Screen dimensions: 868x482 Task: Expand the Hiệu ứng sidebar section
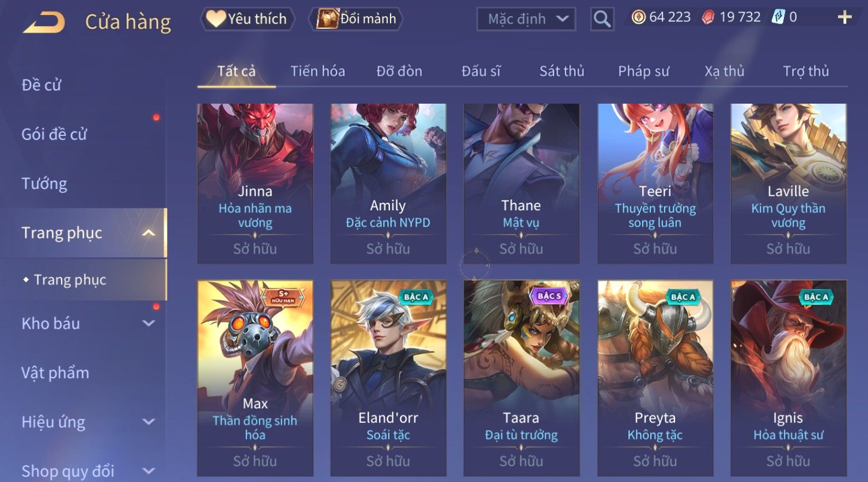click(149, 422)
